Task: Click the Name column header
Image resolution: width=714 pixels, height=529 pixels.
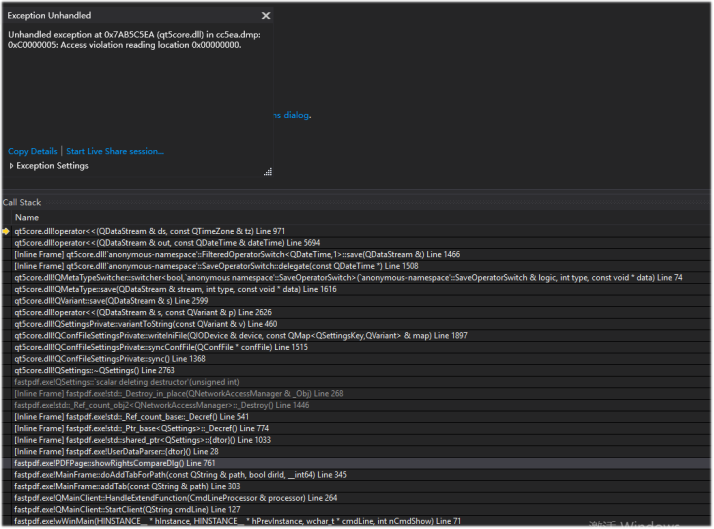Action: [x=27, y=217]
